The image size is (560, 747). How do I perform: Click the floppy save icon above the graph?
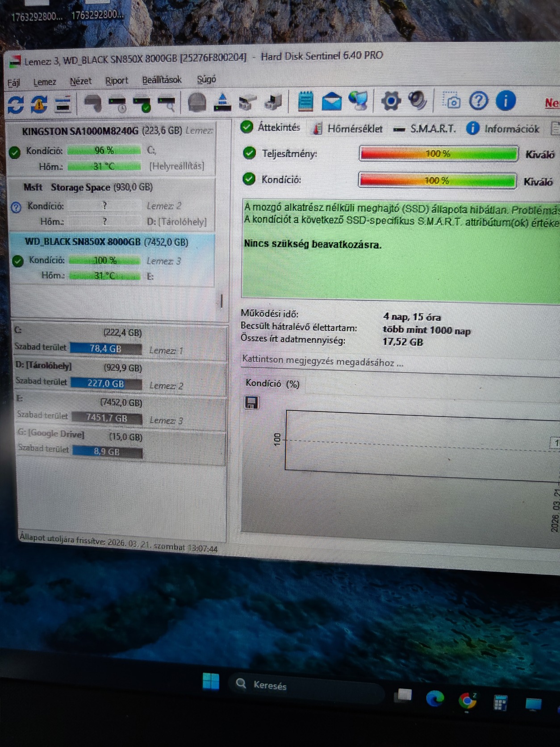click(x=251, y=403)
